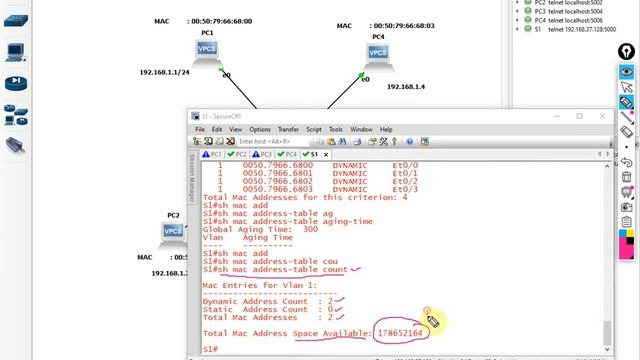640x360 pixels.
Task: Focus the Enter host input field
Action: click(273, 141)
